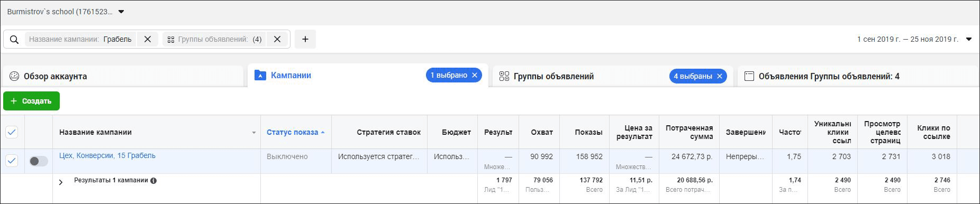Image resolution: width=980 pixels, height=204 pixels.
Task: Open the date range picker dropdown
Action: (x=968, y=39)
